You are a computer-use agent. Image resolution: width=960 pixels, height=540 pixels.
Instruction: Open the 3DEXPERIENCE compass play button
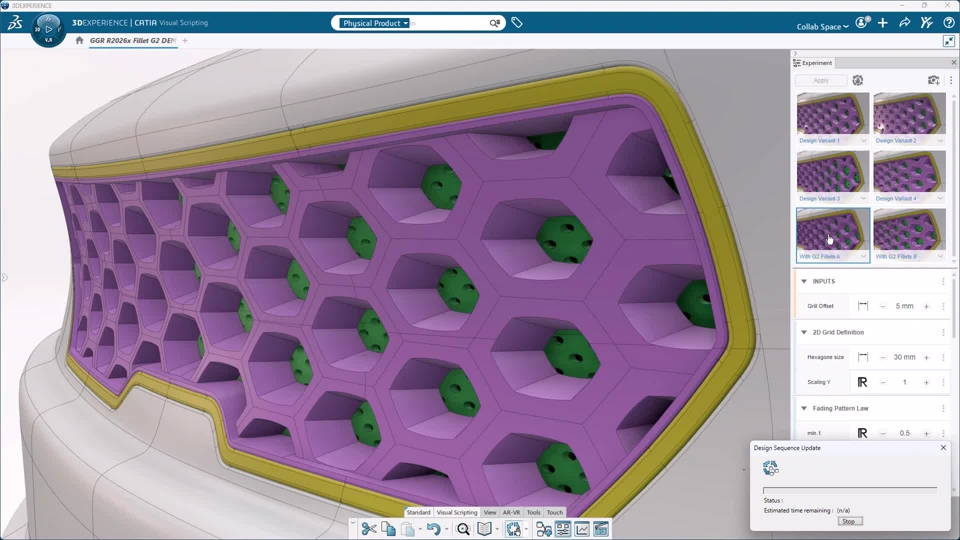tap(48, 29)
